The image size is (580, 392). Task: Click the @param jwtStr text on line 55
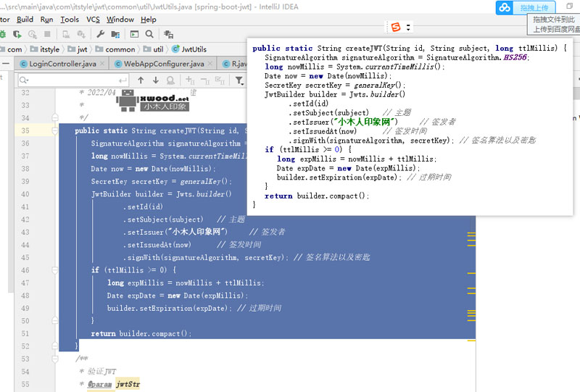click(114, 384)
